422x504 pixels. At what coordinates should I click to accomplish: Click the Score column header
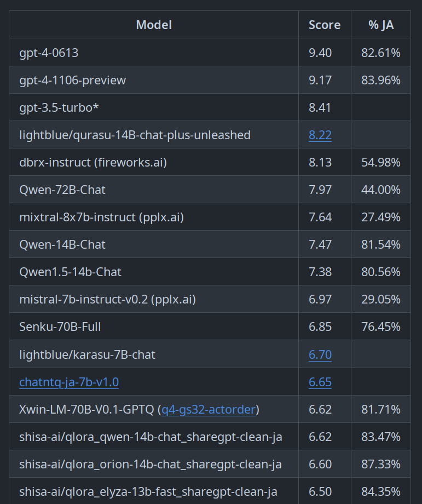coord(325,25)
